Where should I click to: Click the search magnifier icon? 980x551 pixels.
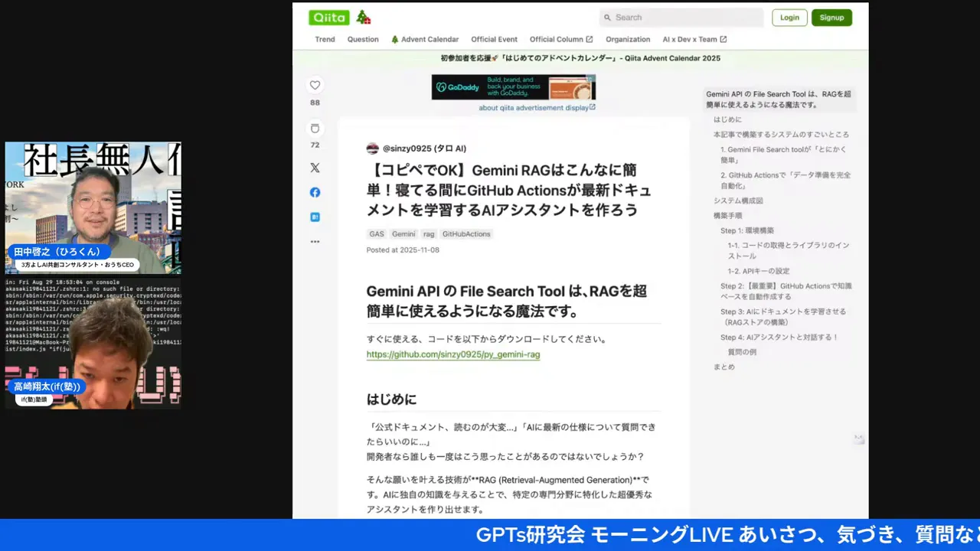click(x=608, y=17)
